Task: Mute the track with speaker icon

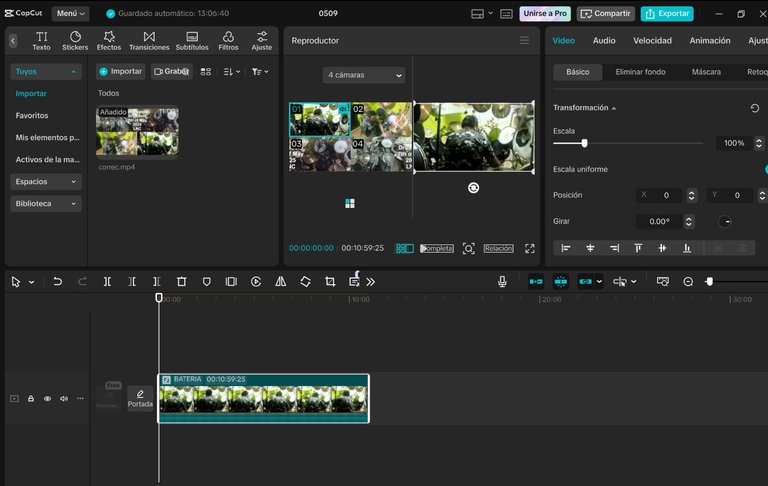Action: [x=64, y=399]
